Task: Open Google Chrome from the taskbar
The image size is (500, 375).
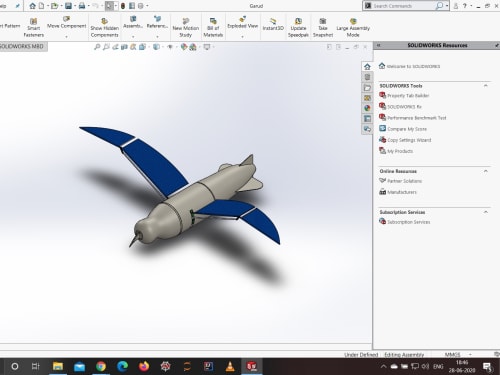Action: [x=101, y=366]
